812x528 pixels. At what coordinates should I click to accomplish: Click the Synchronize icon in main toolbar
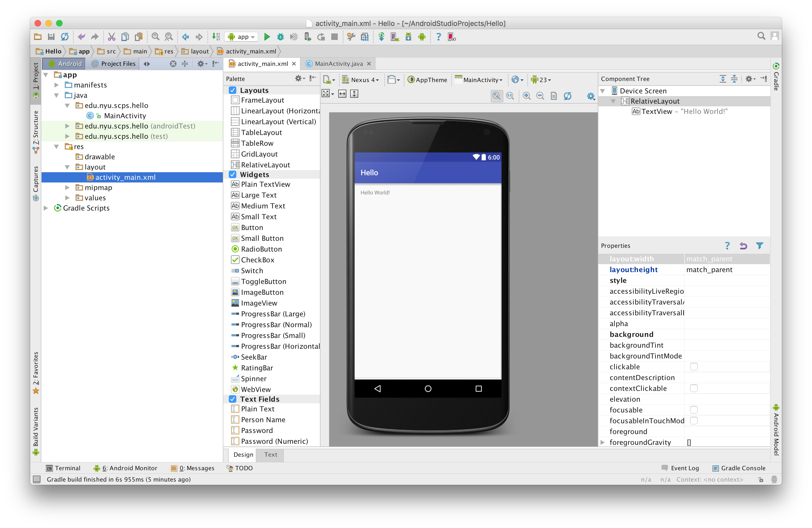click(x=64, y=37)
